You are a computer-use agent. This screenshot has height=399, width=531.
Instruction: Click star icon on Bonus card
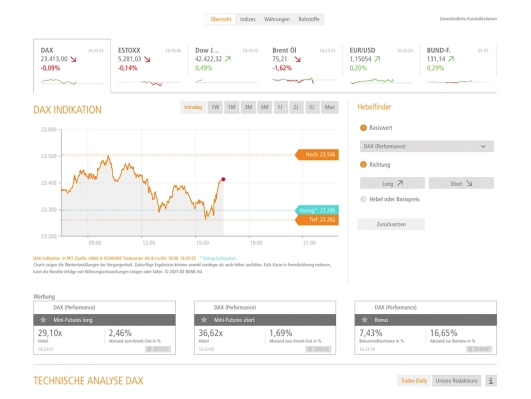tap(364, 320)
